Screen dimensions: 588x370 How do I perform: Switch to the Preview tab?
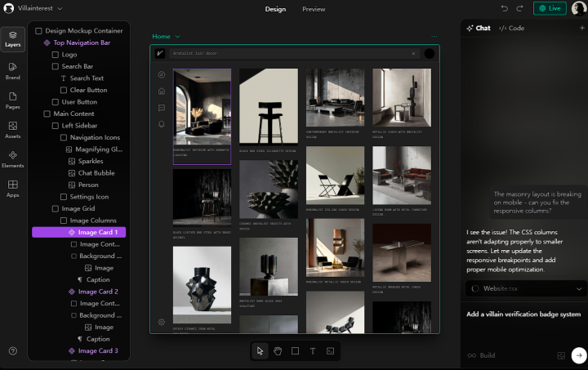click(314, 9)
